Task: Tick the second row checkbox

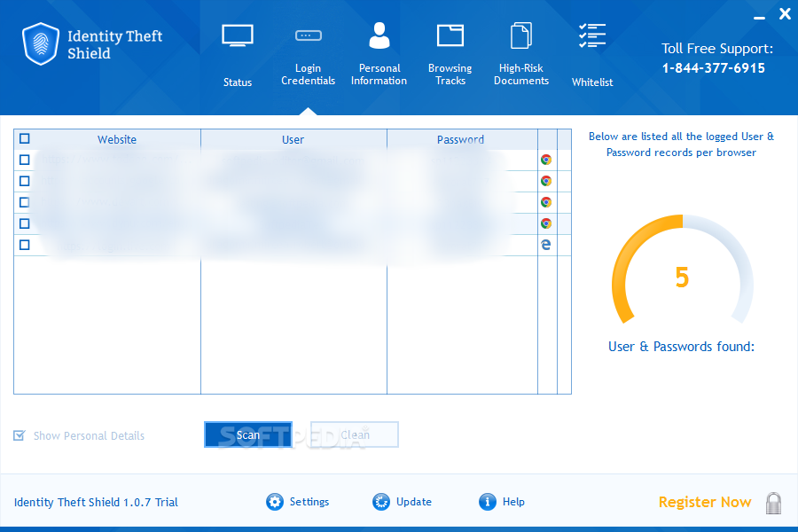Action: [x=25, y=181]
